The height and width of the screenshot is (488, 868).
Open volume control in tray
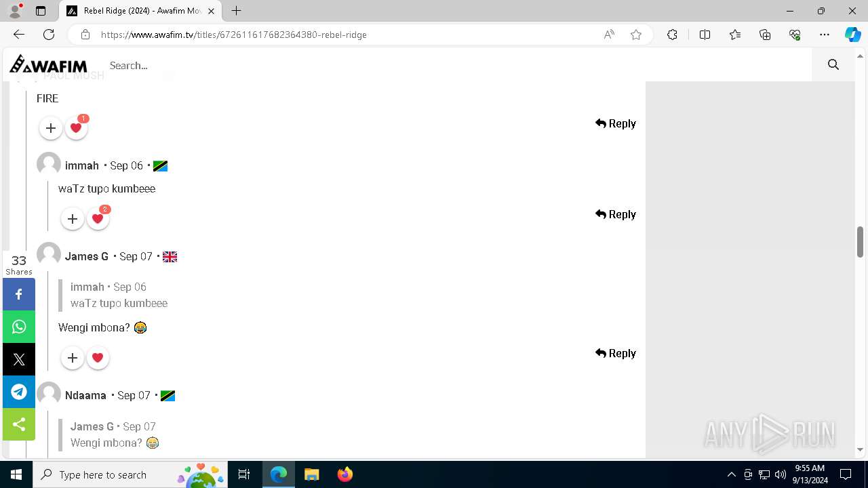click(x=780, y=474)
